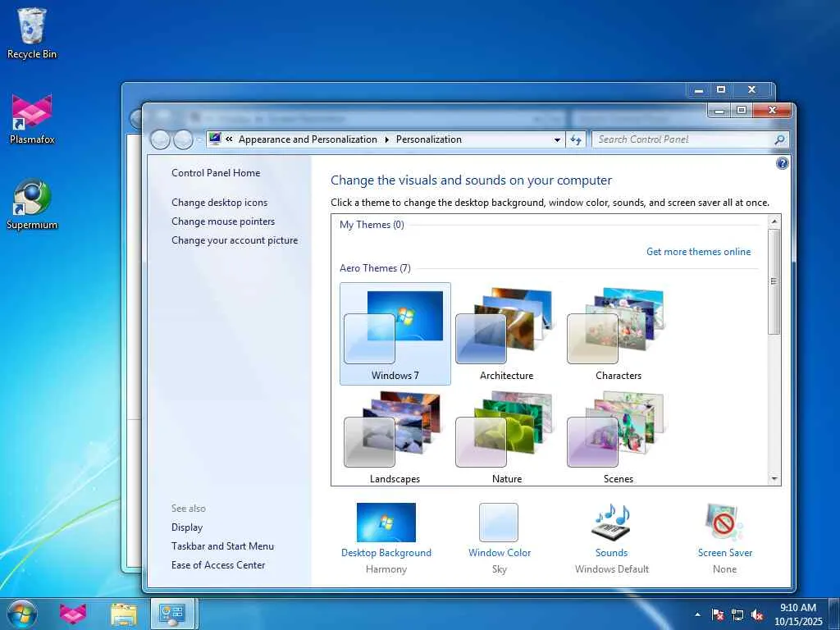This screenshot has width=840, height=630.
Task: Select the Nature theme
Action: click(x=507, y=436)
